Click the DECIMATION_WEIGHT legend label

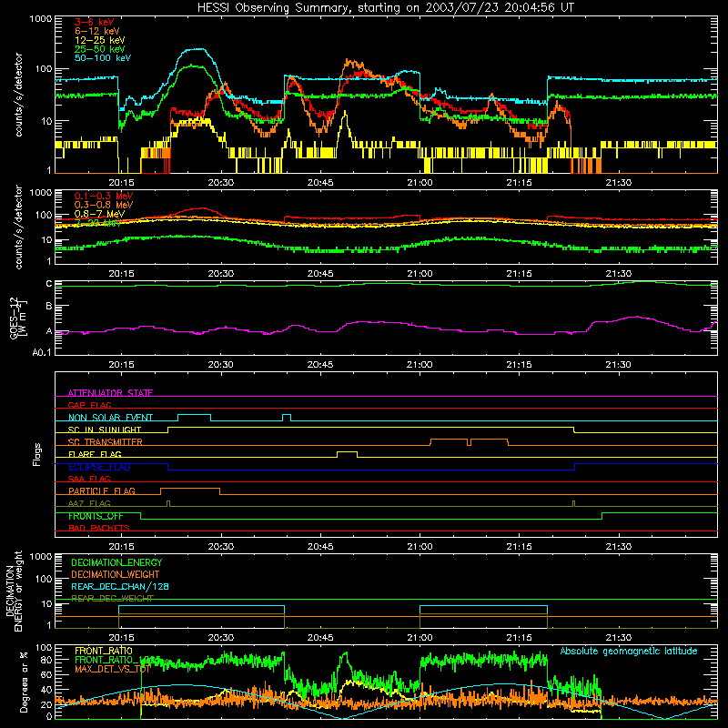click(116, 574)
